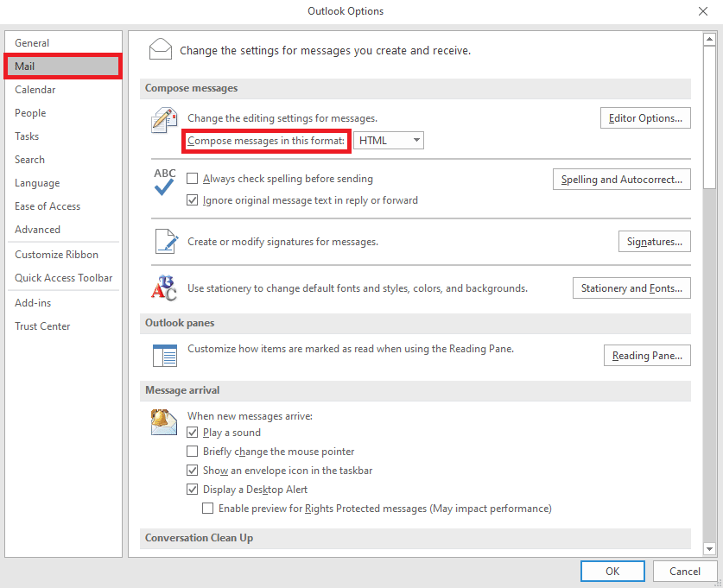Open the General options category
The image size is (723, 588).
point(63,43)
